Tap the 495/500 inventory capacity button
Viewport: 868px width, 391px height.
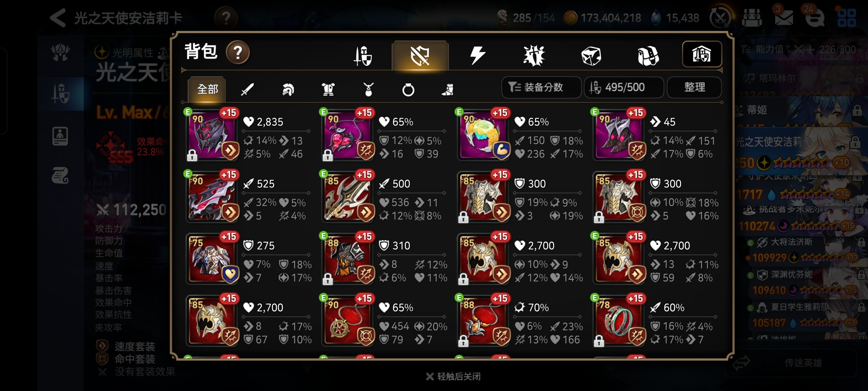click(624, 87)
